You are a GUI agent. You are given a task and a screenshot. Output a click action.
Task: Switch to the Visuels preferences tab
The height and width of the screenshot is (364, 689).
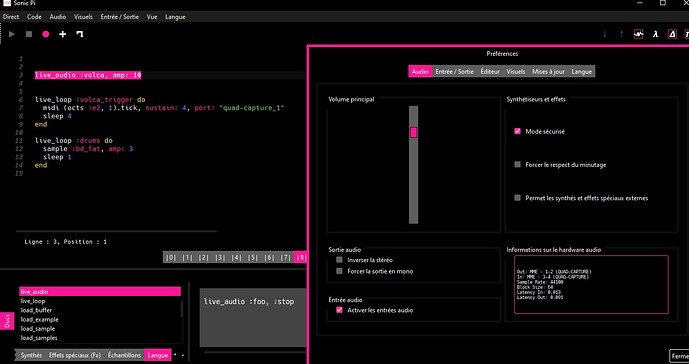[515, 71]
